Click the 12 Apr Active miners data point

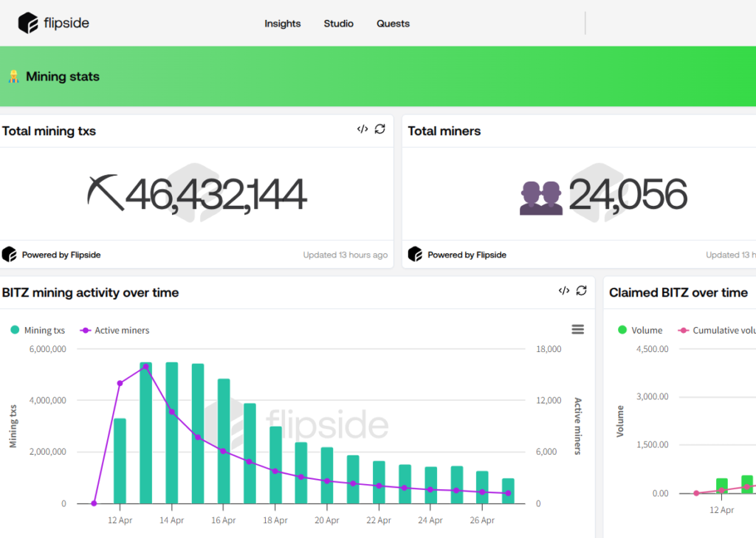[x=120, y=383]
